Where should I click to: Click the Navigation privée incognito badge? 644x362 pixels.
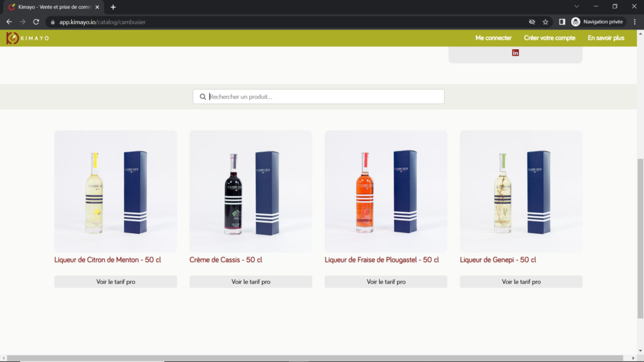click(x=597, y=22)
